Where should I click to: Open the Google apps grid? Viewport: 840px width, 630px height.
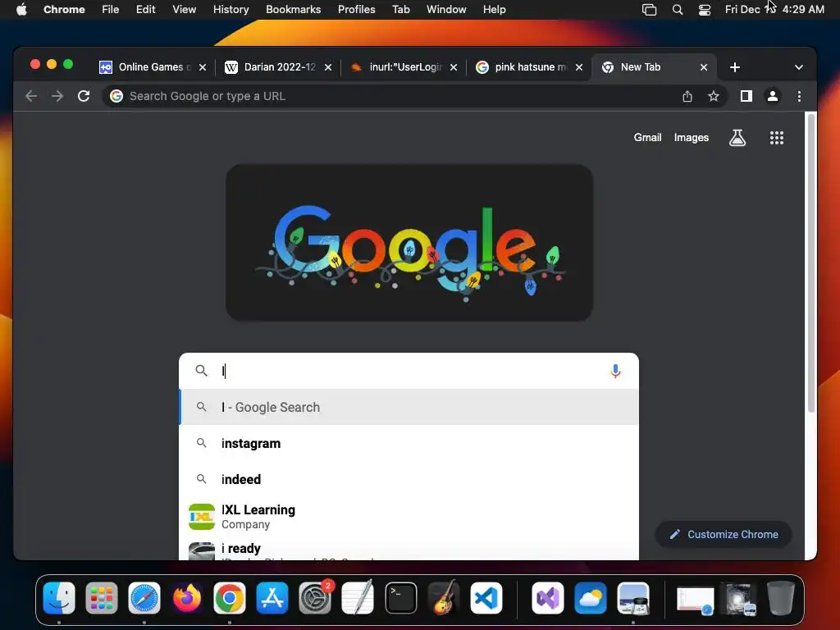click(x=777, y=138)
